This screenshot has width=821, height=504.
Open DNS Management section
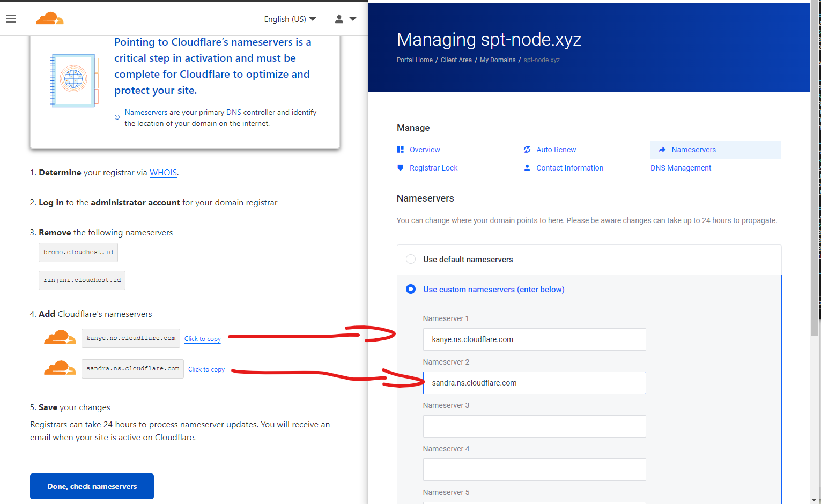681,168
